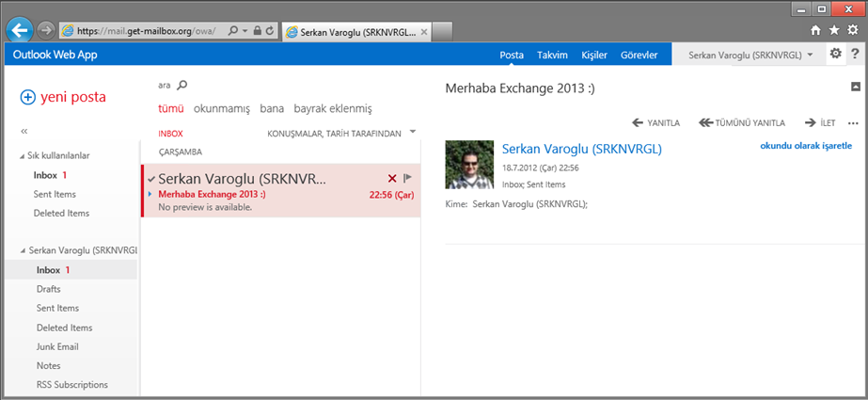Click TÜMÜNÜ YANITLA to reply all
This screenshot has width=868, height=400.
pyautogui.click(x=742, y=123)
